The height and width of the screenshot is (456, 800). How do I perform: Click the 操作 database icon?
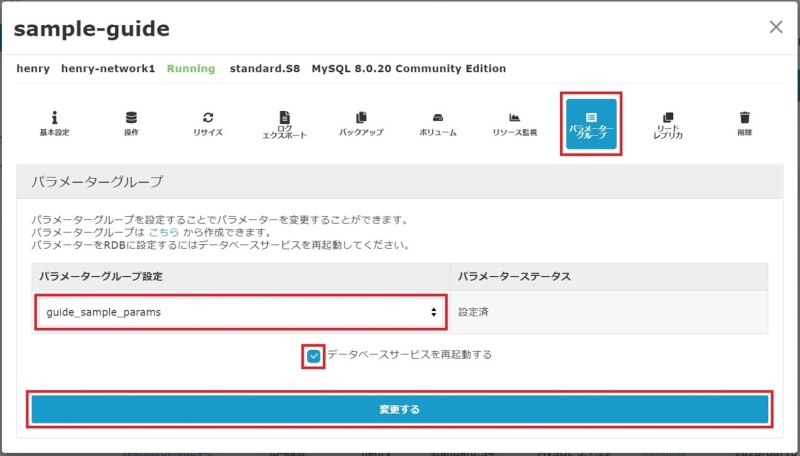tap(131, 123)
